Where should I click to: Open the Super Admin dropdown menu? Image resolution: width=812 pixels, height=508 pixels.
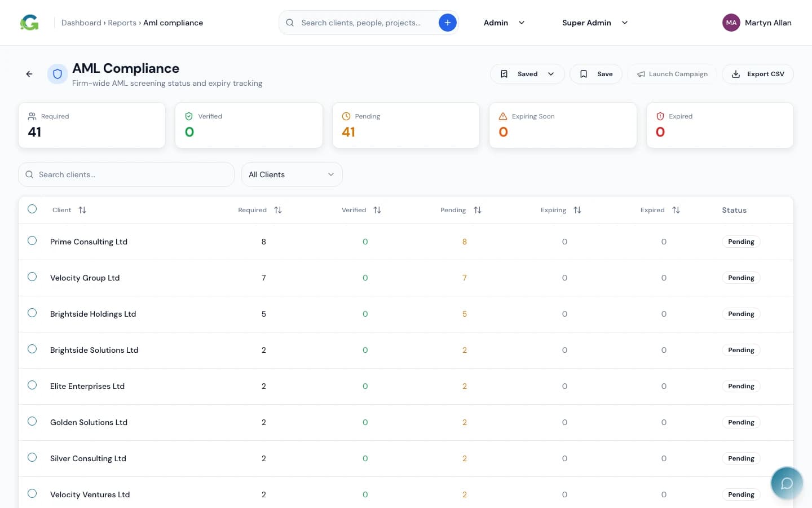click(x=595, y=23)
